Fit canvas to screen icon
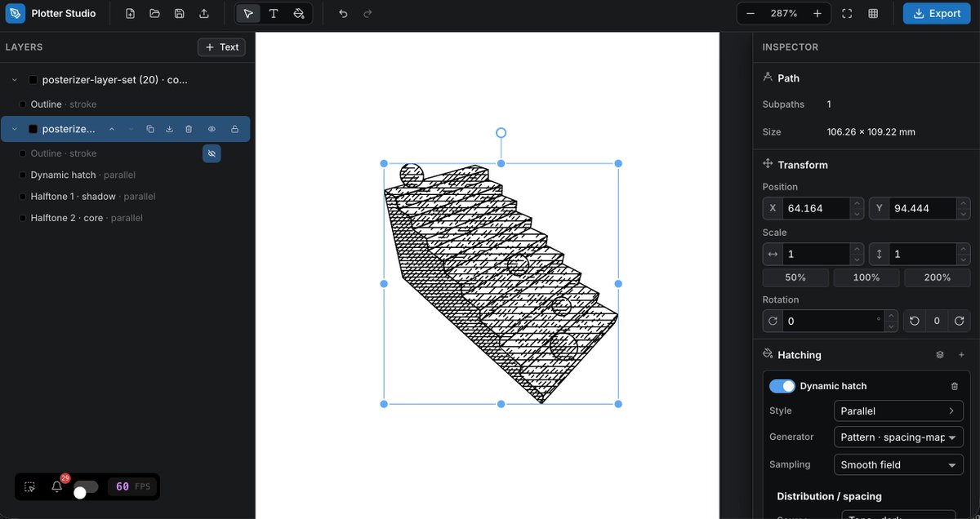Screen dimensions: 980x519 pos(847,13)
